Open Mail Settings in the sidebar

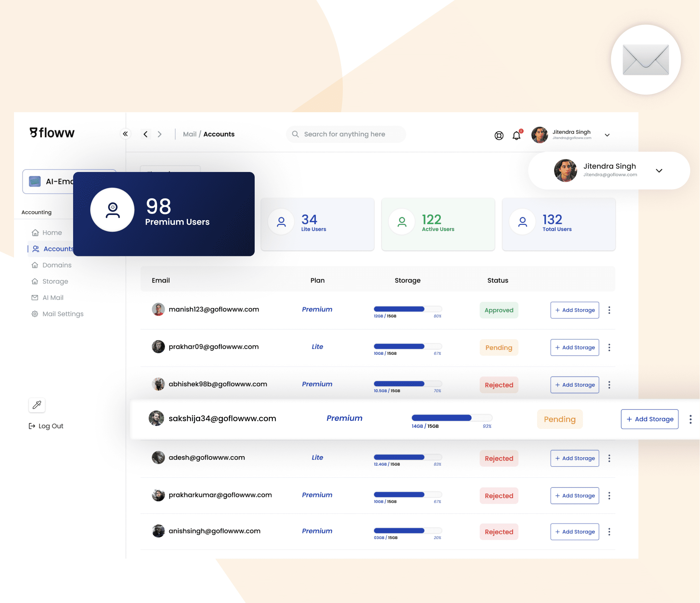(57, 314)
